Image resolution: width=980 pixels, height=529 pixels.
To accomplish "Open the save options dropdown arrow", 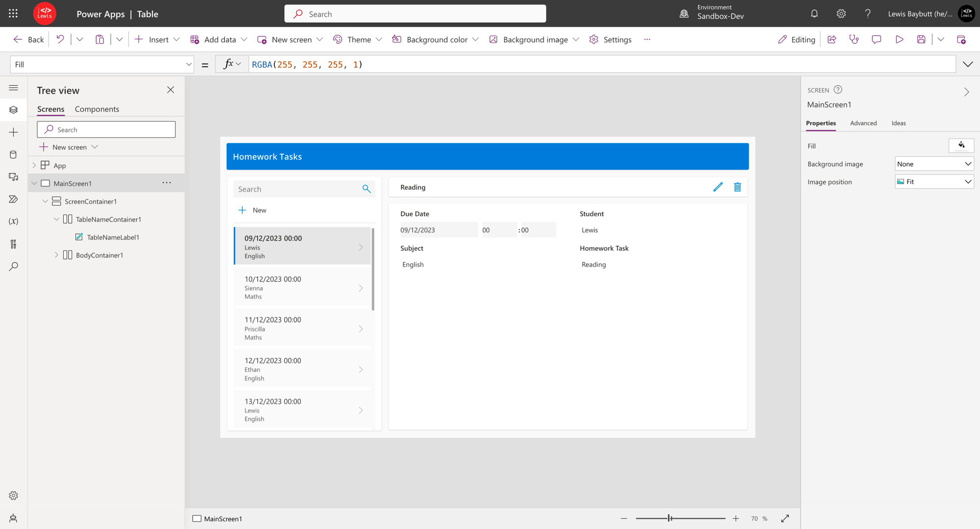I will (941, 39).
